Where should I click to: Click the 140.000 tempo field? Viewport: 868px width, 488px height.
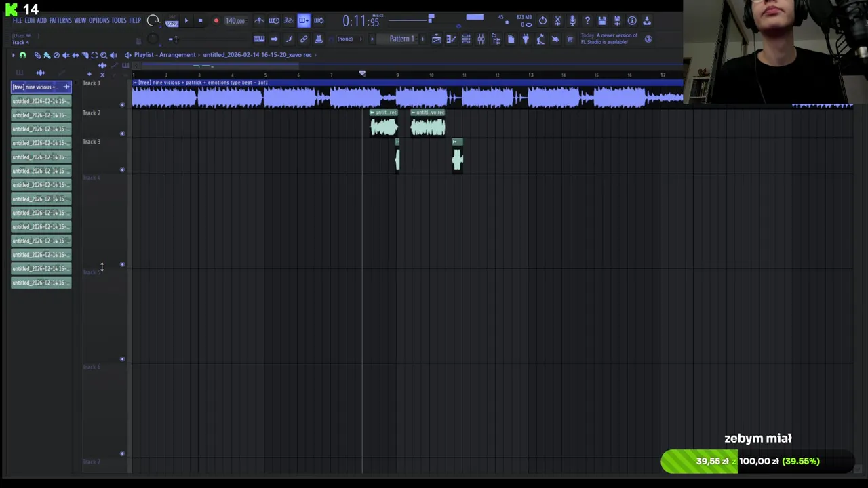[x=235, y=20]
